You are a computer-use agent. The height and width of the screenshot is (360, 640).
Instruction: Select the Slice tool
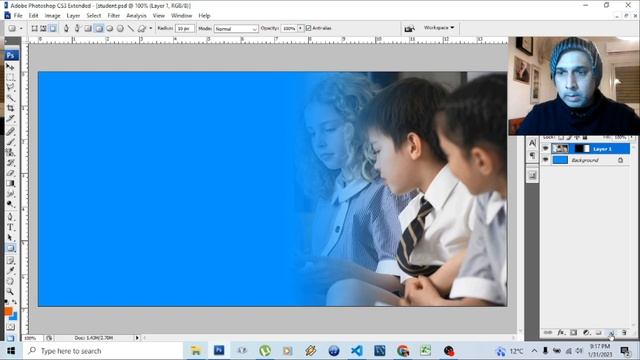(10, 119)
